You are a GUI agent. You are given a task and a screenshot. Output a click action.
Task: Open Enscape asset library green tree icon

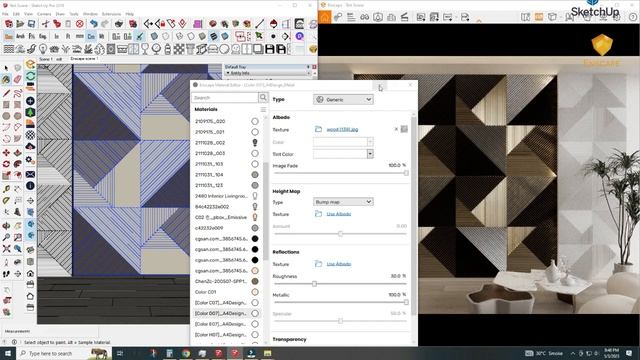click(x=30, y=112)
